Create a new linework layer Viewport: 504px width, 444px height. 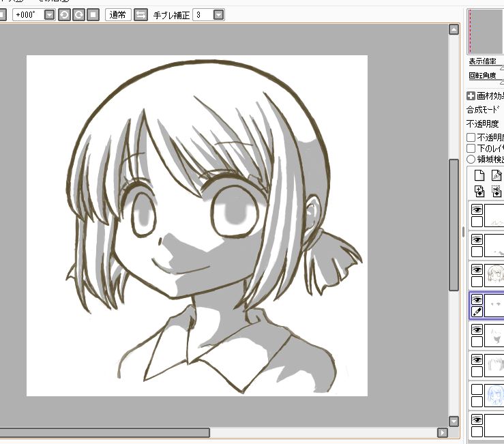point(496,175)
